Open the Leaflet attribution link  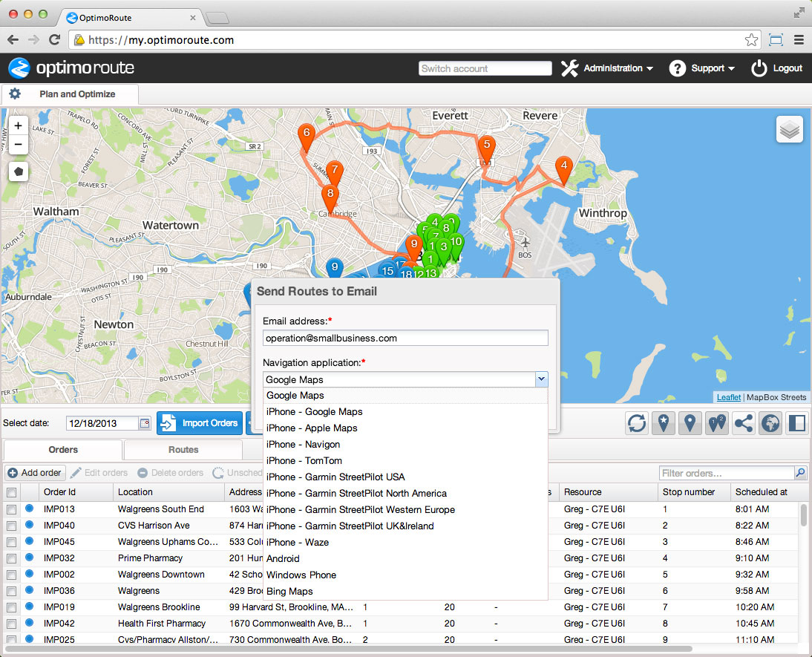[729, 397]
